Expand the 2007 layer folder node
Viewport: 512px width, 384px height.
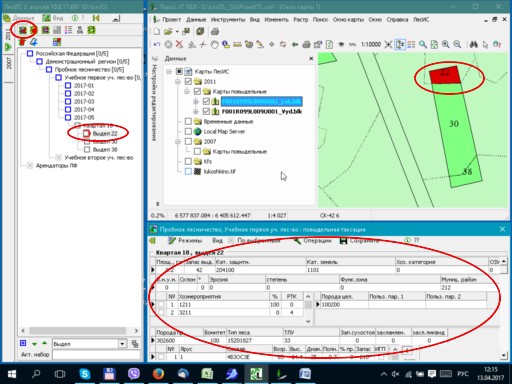[178, 141]
